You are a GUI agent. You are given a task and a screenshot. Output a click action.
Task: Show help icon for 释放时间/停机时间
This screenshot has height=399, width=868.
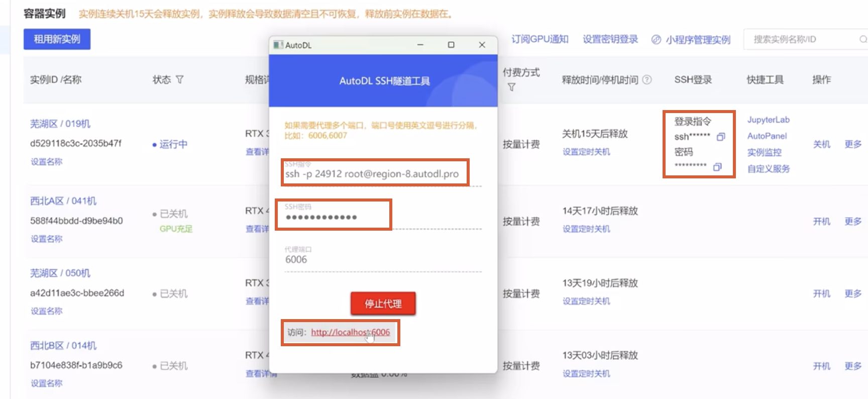point(647,79)
